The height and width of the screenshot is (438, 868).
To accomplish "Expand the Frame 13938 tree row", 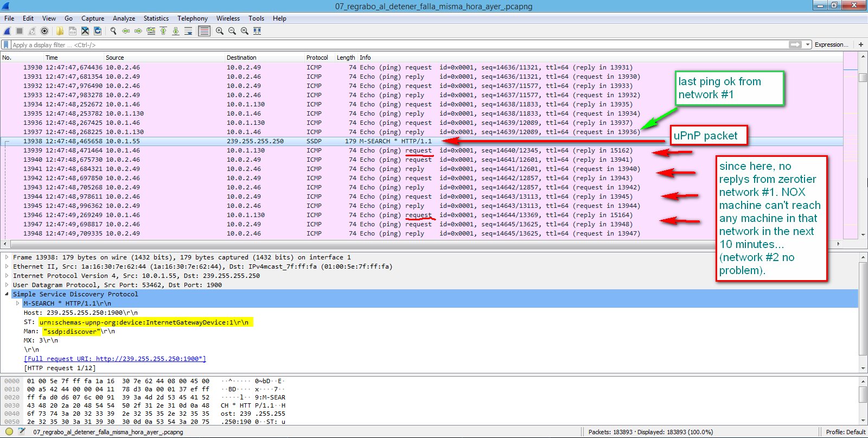I will tap(7, 257).
